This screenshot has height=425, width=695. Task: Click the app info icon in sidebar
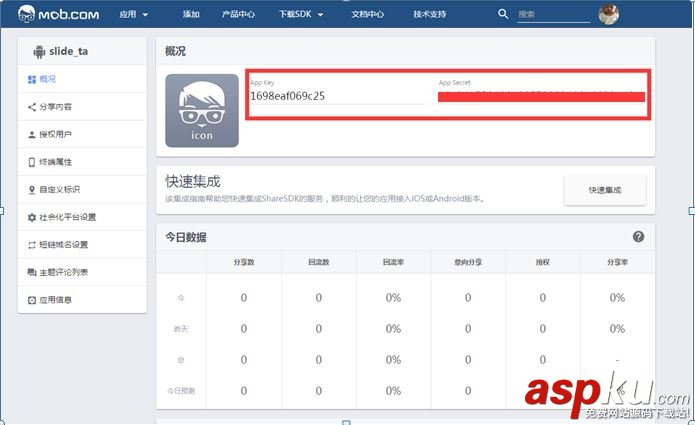click(x=32, y=300)
